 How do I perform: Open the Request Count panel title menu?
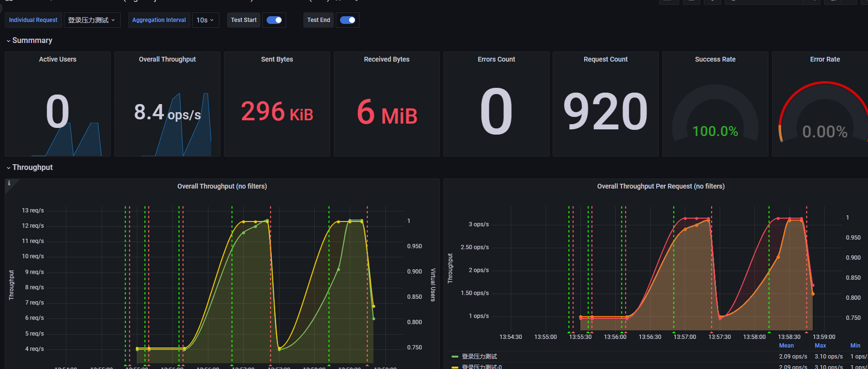(x=606, y=59)
